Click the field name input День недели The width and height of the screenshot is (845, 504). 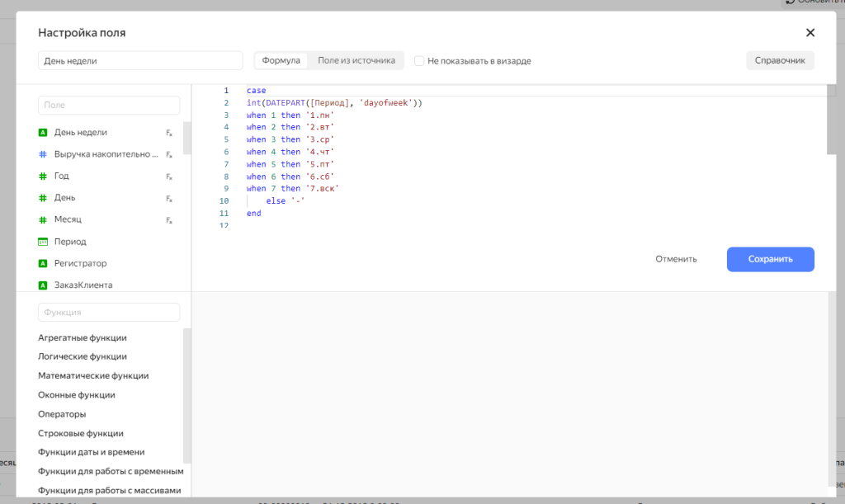[140, 60]
